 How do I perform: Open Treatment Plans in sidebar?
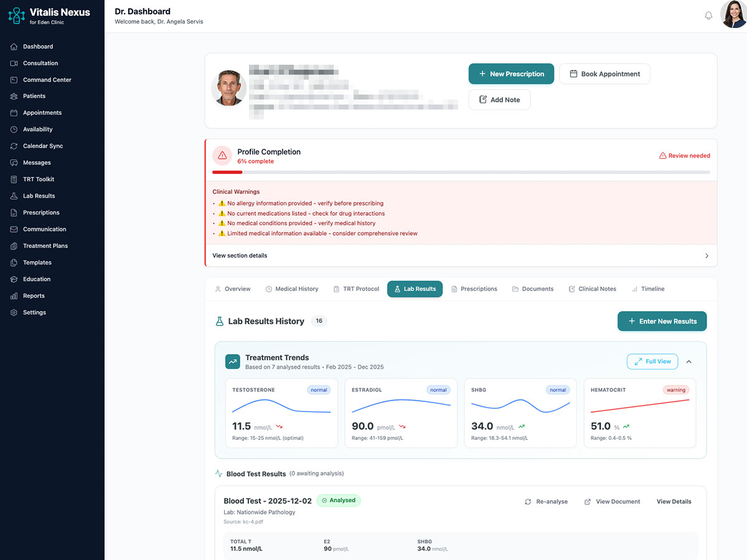pos(45,246)
